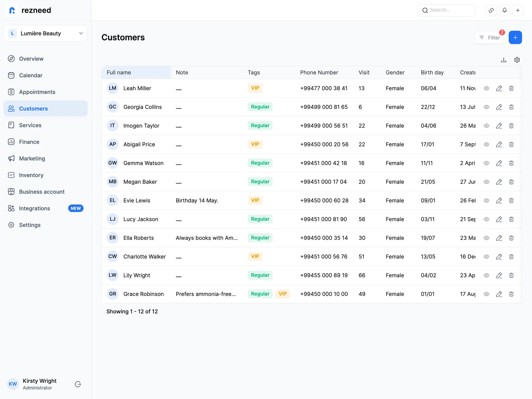View Megan Baker with eye icon
Viewport: 532px width, 399px height.
pos(486,182)
